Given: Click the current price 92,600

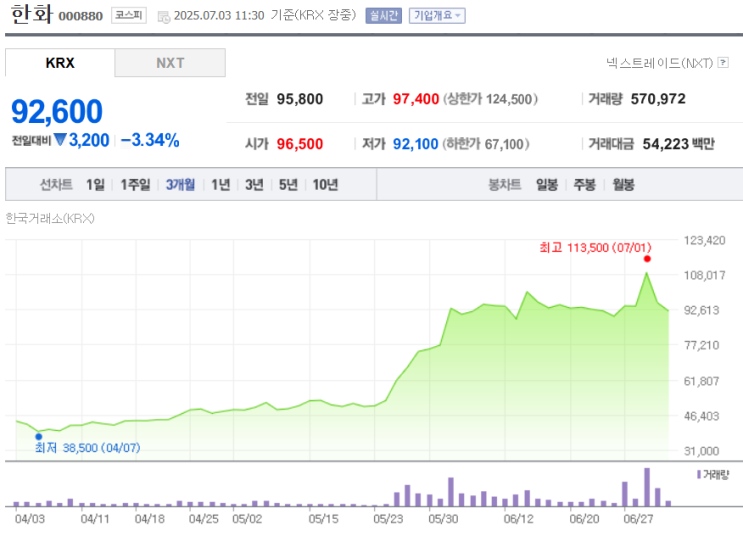Looking at the screenshot, I should [56, 111].
